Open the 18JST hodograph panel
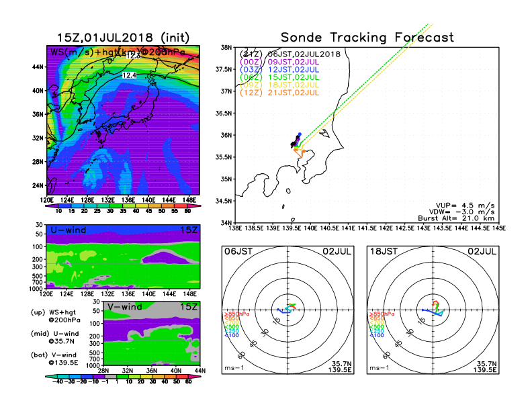Viewport: 532px width, 411px height. [433, 310]
